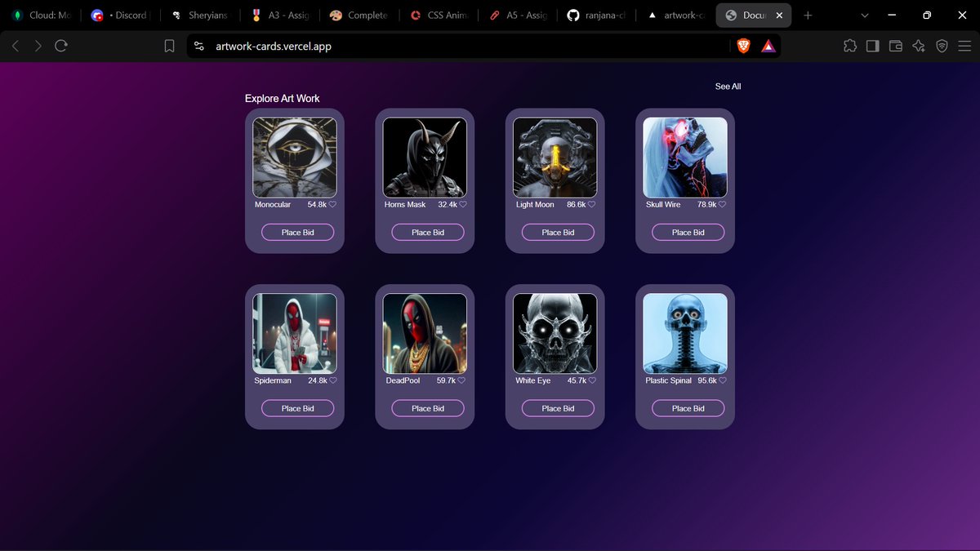Tap the heart beside Horns Mask 32.4k
Screen dimensions: 980x551
point(463,205)
